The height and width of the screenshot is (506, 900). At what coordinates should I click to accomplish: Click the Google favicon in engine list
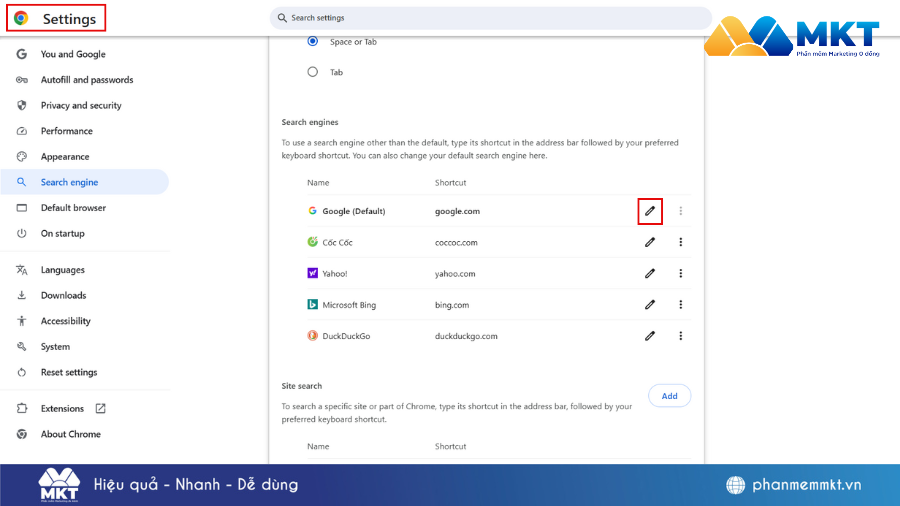[x=312, y=211]
